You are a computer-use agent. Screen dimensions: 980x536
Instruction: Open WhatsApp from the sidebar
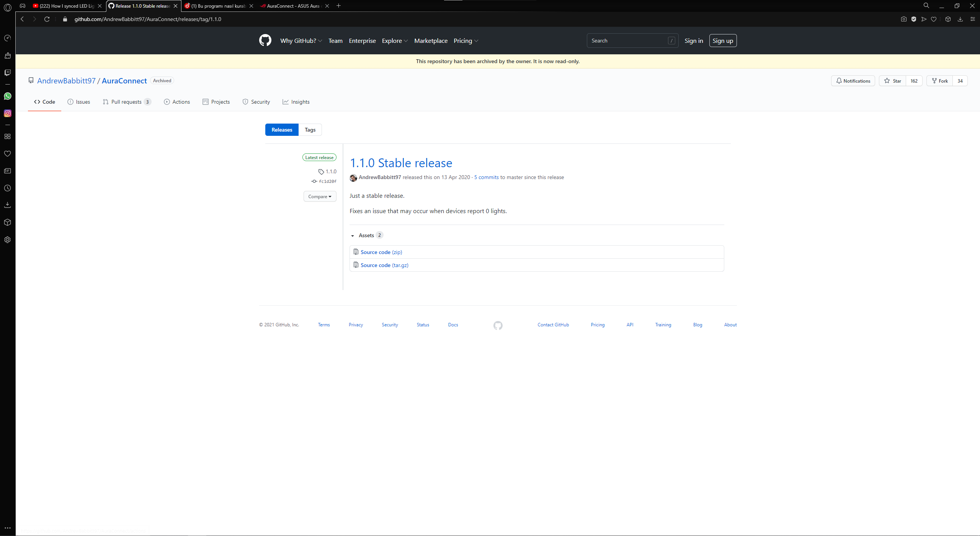(x=8, y=96)
